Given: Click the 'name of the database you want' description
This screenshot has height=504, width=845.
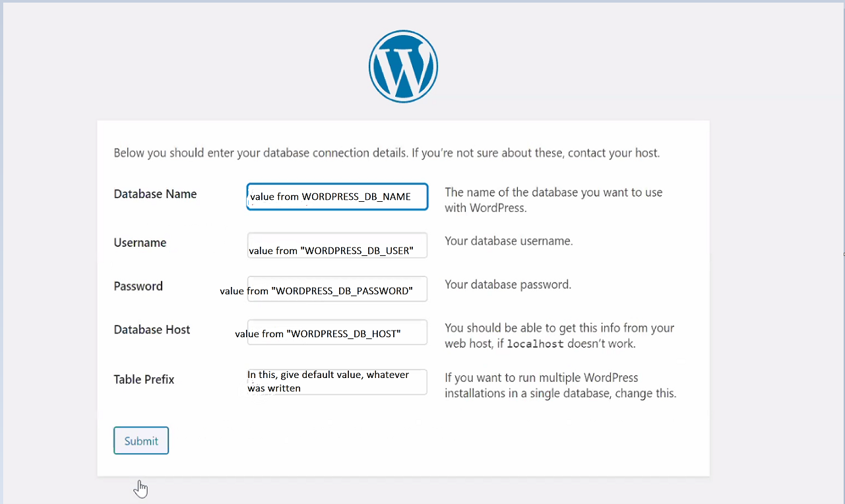Looking at the screenshot, I should click(553, 200).
